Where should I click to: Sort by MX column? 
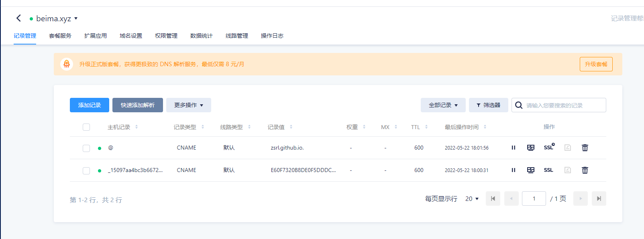pyautogui.click(x=396, y=127)
